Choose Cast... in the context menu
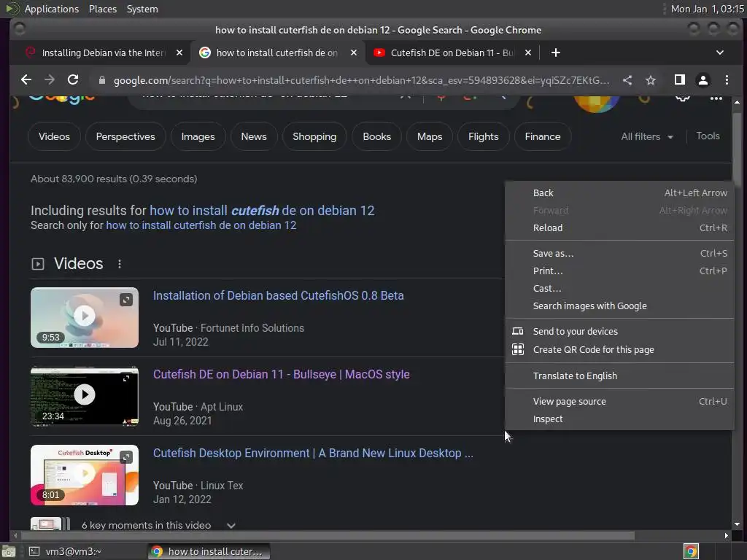747x560 pixels. [619, 289]
